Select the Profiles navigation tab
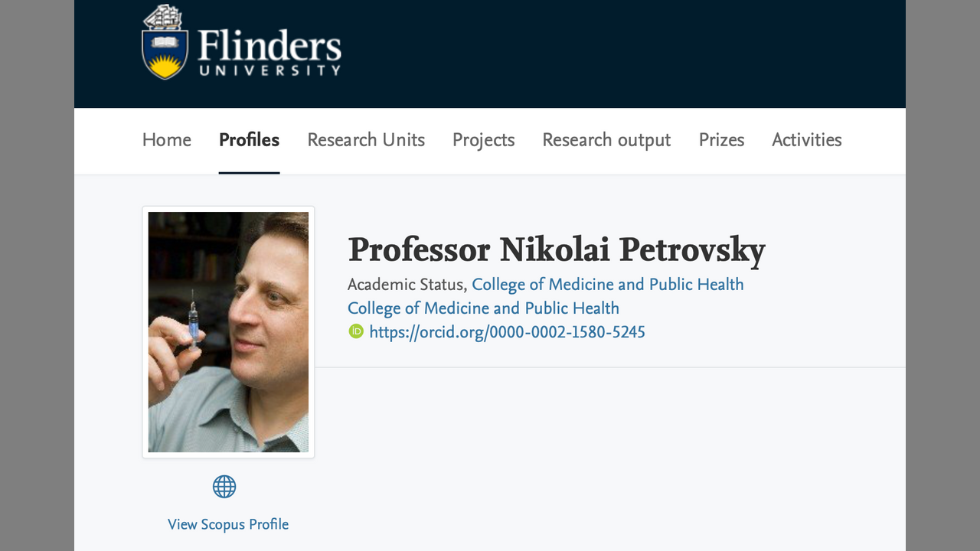The height and width of the screenshot is (551, 980). click(249, 140)
